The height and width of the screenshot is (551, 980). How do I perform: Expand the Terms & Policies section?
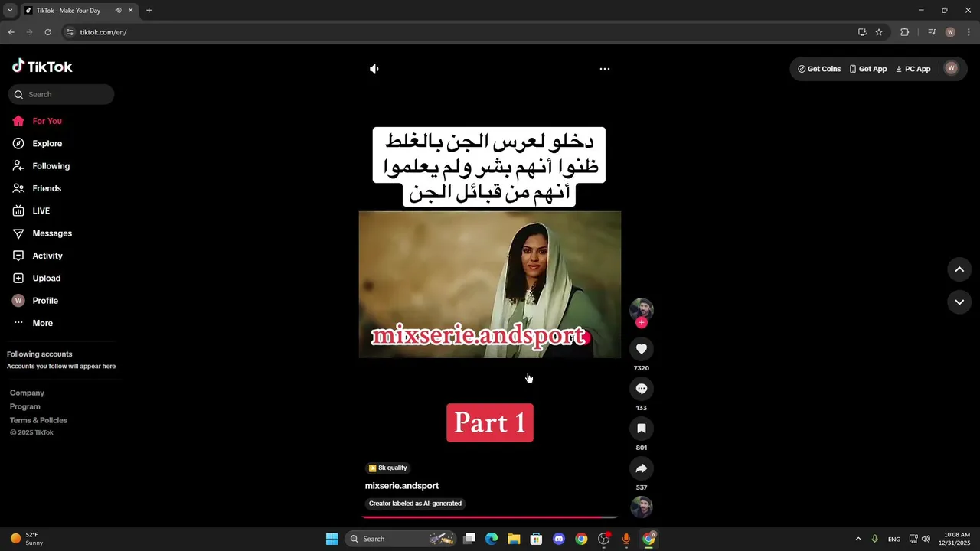tap(38, 420)
